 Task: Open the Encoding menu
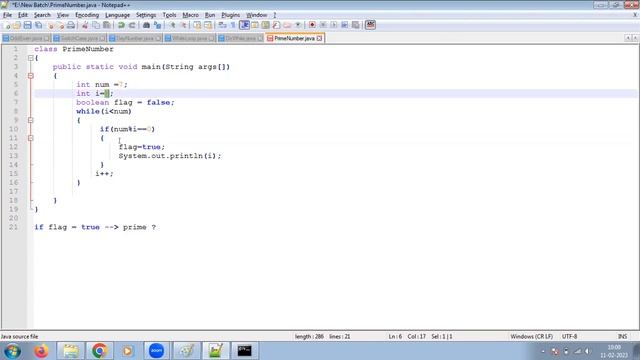click(x=87, y=15)
